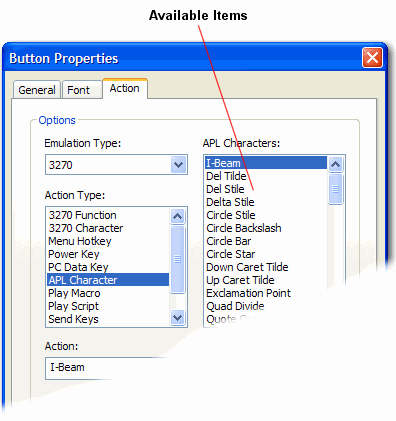The width and height of the screenshot is (396, 421).
Task: Choose 3270 Character in Action Type
Action: [x=108, y=228]
